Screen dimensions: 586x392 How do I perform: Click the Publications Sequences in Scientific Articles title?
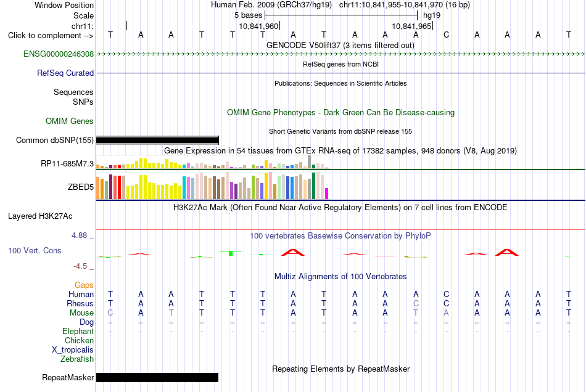340,83
